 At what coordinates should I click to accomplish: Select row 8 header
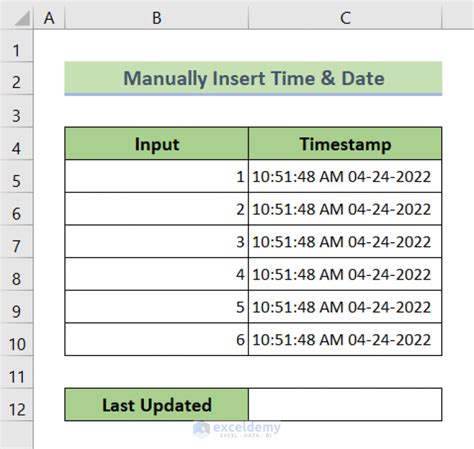16,274
